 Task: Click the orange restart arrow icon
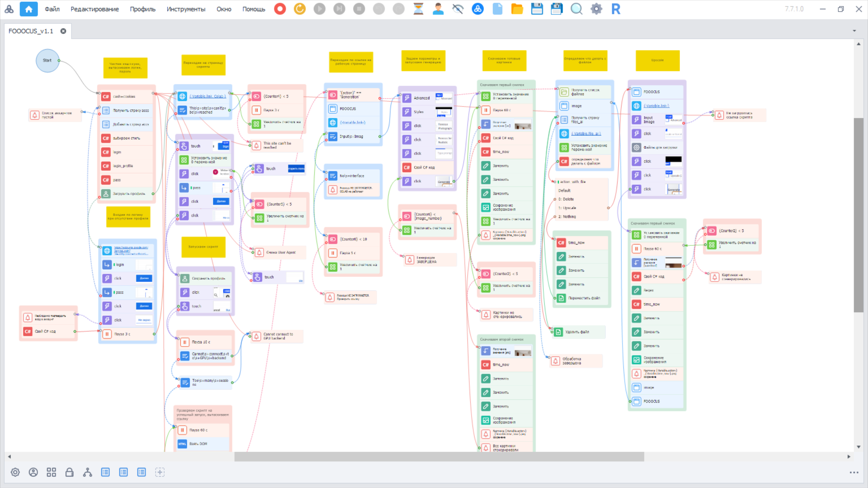(300, 9)
